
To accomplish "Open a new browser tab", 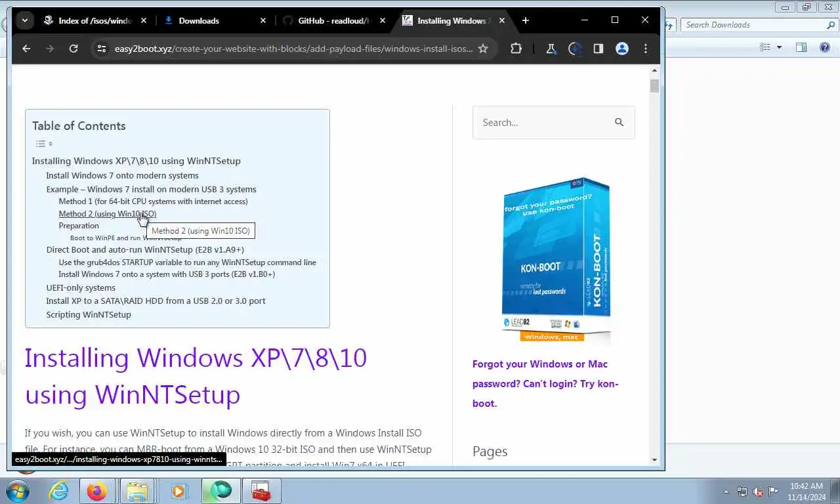I will pos(525,20).
